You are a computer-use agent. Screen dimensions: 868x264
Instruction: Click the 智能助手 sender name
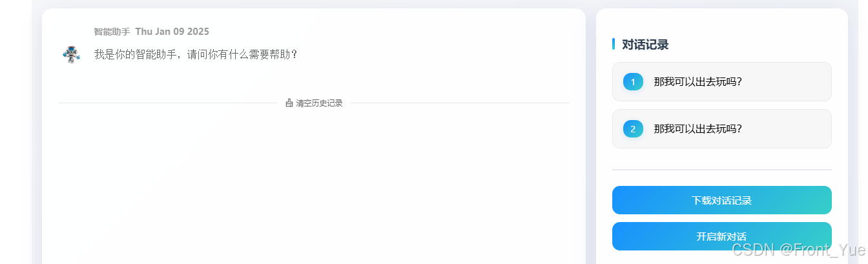(x=112, y=32)
